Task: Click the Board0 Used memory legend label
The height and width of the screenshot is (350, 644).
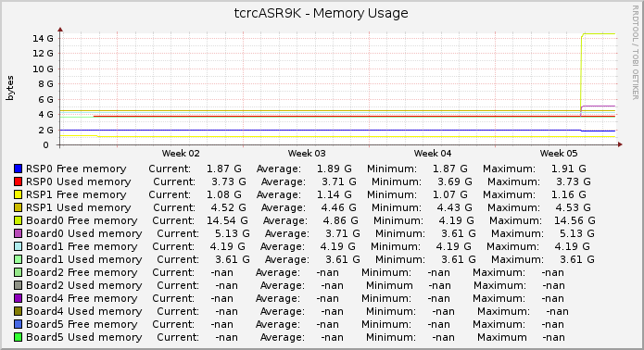Action: (83, 233)
